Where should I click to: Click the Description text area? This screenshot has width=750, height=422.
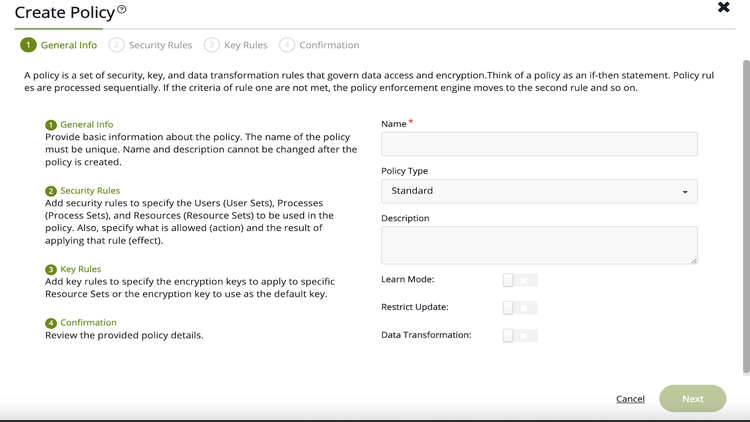(x=539, y=245)
